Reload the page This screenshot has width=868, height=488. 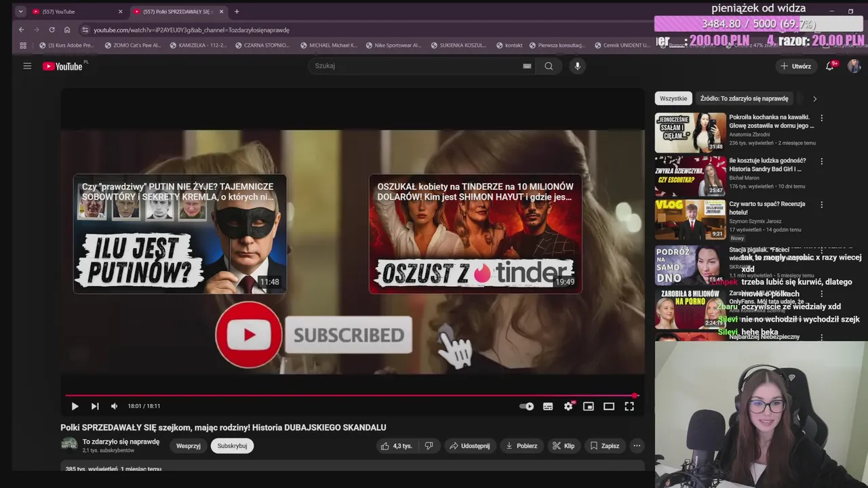tap(52, 30)
